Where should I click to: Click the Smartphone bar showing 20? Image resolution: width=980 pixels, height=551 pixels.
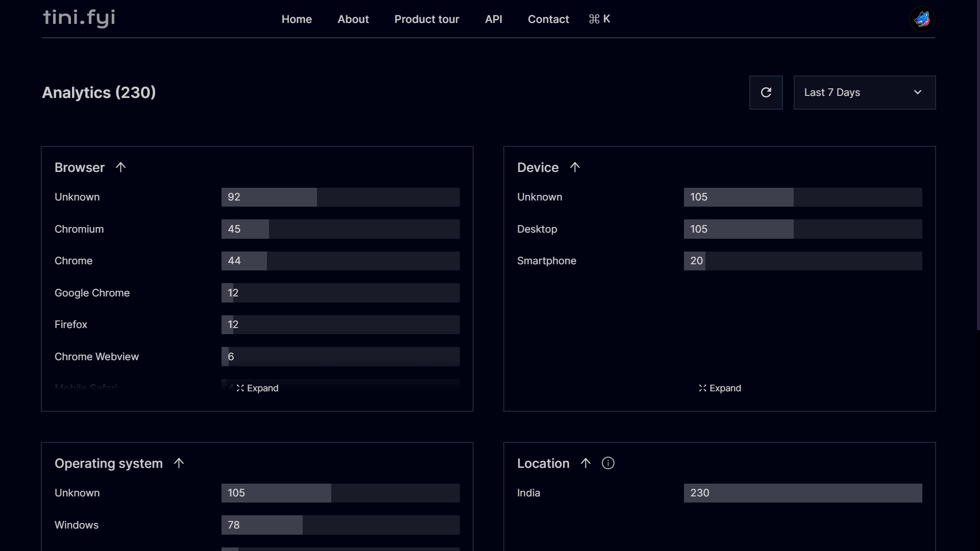(x=803, y=261)
